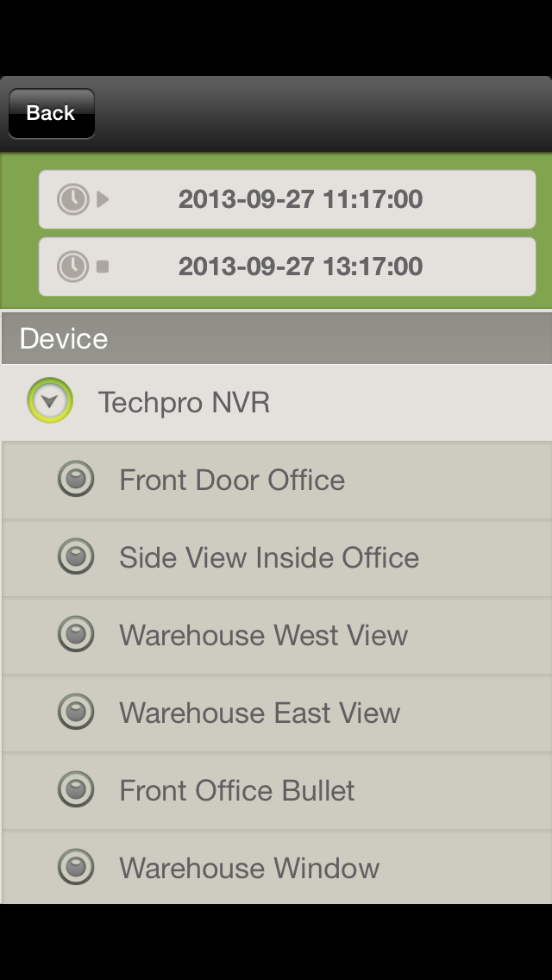Tap the stop square beside end time
This screenshot has height=980, width=552.
(x=103, y=267)
